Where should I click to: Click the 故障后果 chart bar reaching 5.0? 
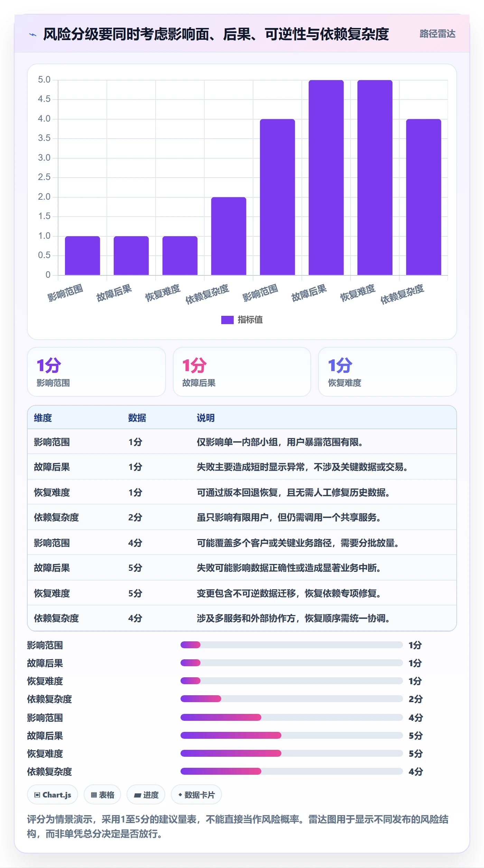pos(326,178)
